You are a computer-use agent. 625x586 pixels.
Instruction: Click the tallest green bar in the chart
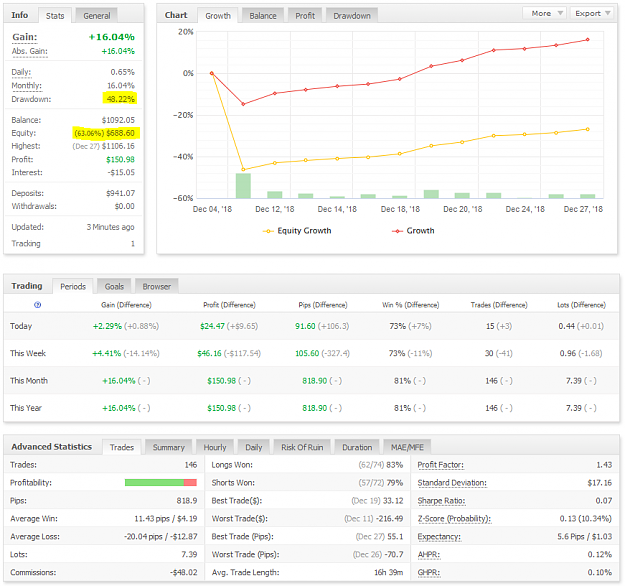click(x=243, y=186)
